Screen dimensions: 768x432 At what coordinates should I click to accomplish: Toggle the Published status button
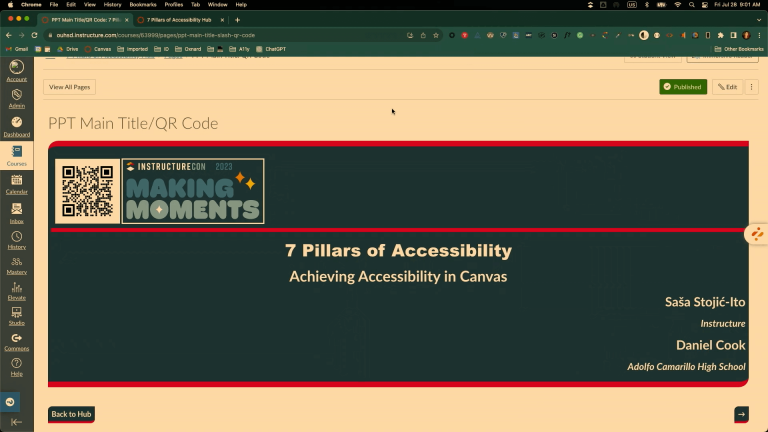683,87
